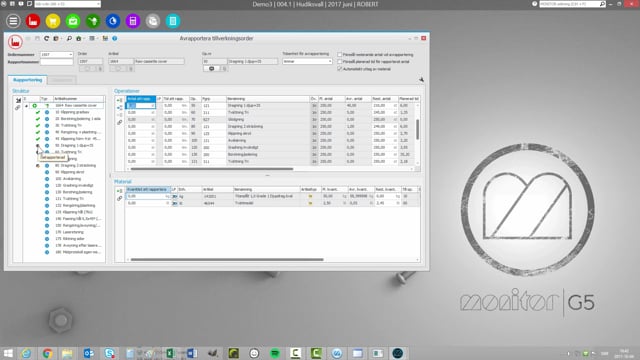Viewport: 640px width, 360px height.
Task: Open dropdown arrow beside the list icon
Action: (x=97, y=38)
